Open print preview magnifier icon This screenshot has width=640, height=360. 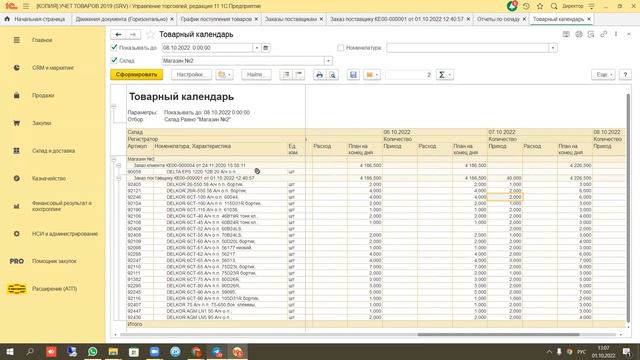pyautogui.click(x=333, y=75)
